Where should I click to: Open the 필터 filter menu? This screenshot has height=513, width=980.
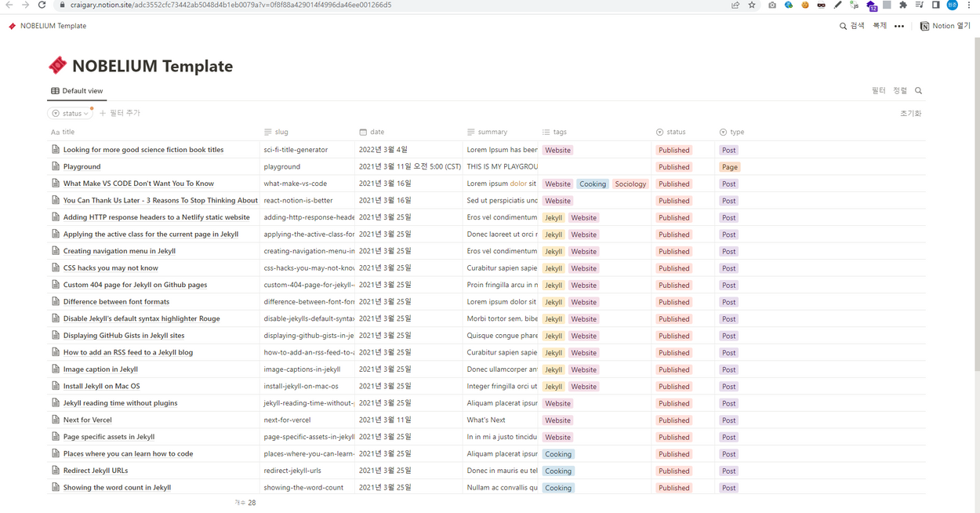click(879, 91)
